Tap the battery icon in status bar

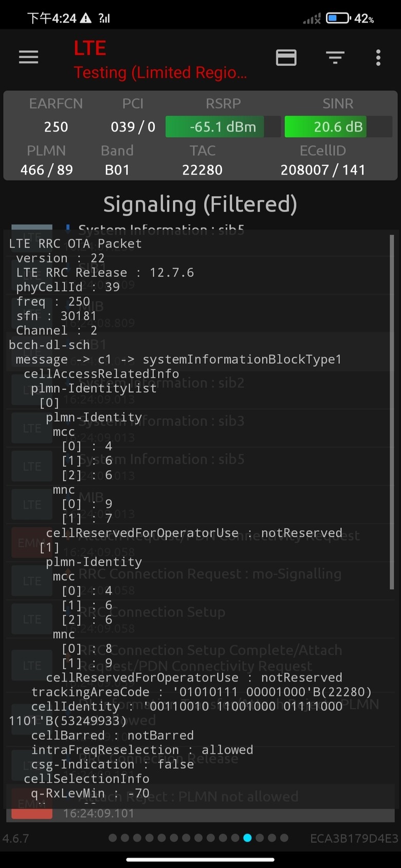click(338, 18)
